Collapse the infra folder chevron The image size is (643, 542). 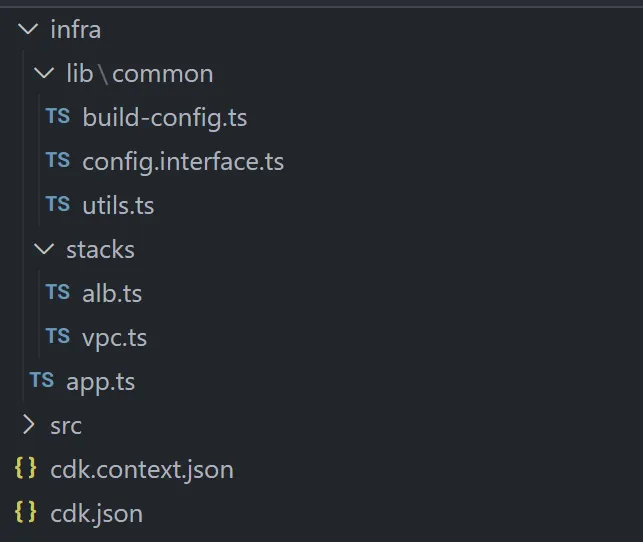pyautogui.click(x=27, y=29)
